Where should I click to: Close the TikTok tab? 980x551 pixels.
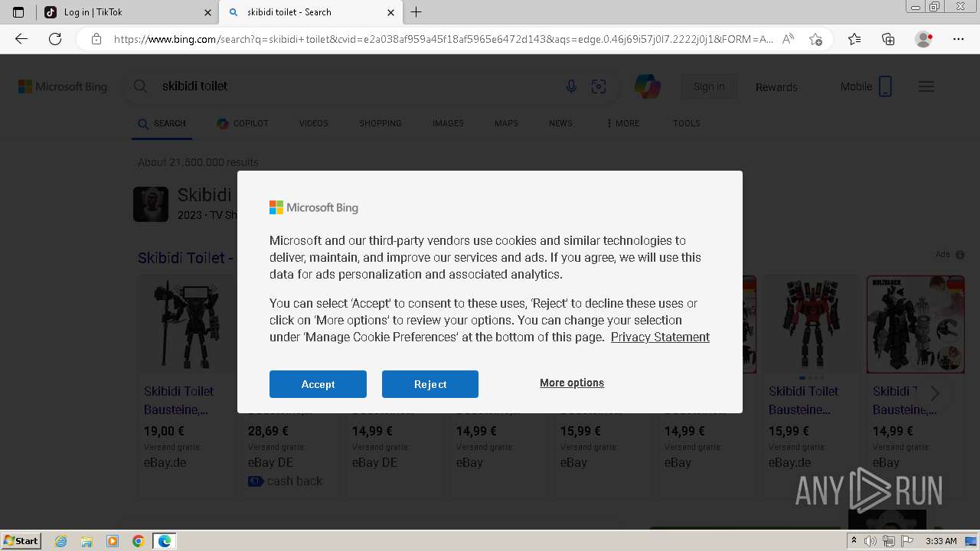(207, 12)
